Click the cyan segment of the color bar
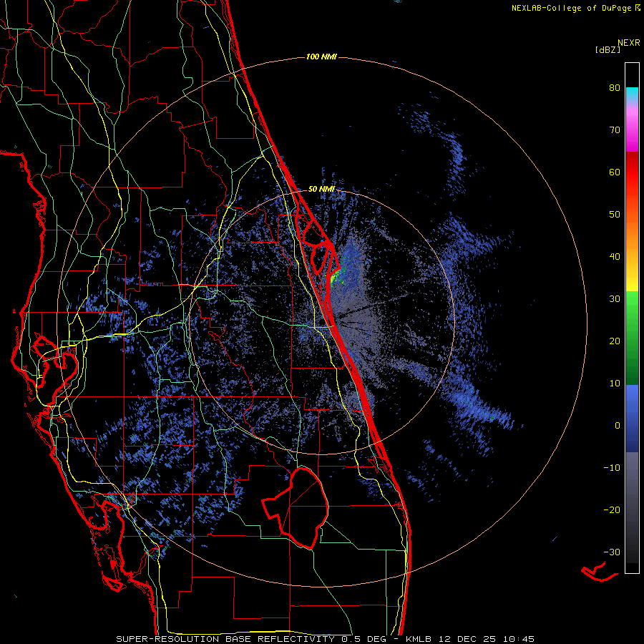Screen dimensions: 644x644 pos(632,94)
